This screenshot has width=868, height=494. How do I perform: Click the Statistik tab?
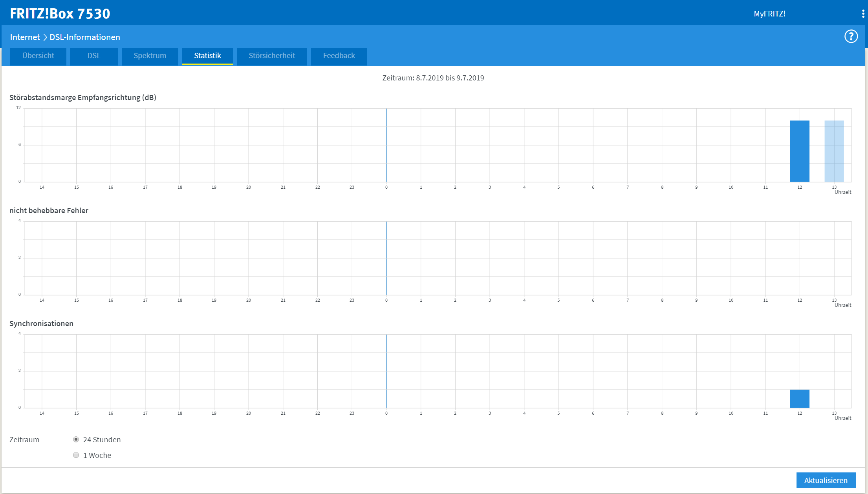[x=207, y=56]
